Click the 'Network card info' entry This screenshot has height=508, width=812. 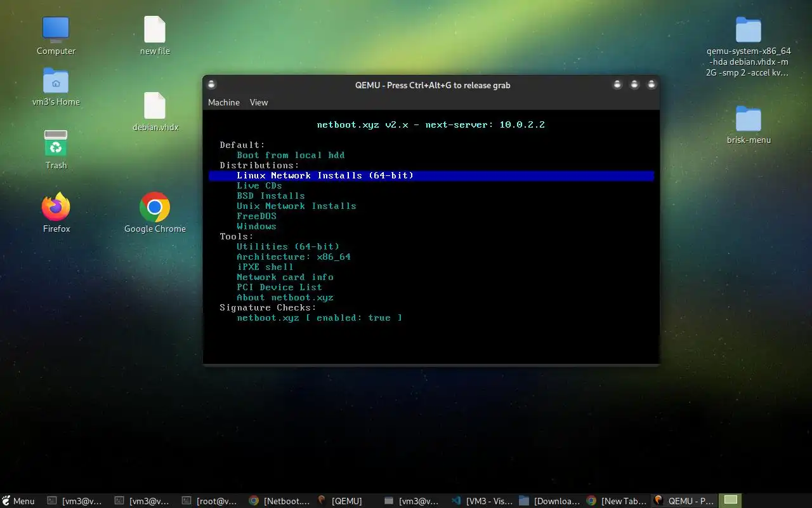point(285,277)
